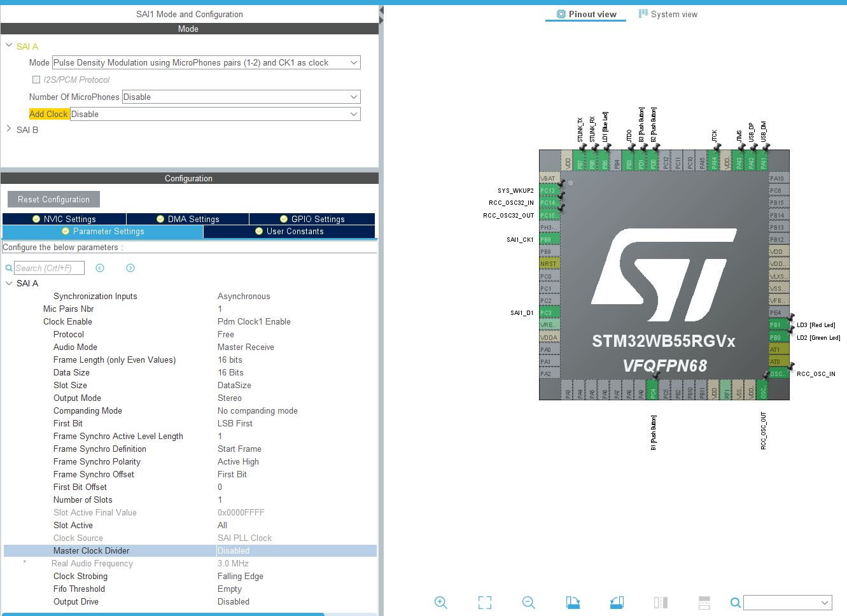Click the Output Mode 'Stereo' value

click(230, 398)
